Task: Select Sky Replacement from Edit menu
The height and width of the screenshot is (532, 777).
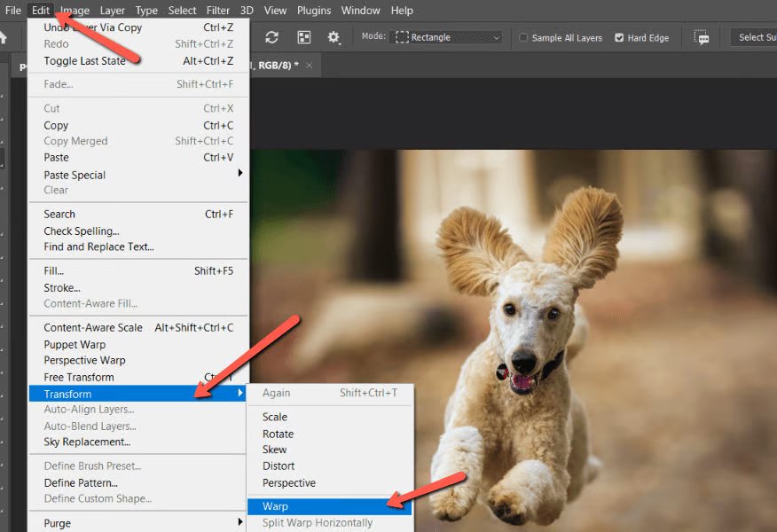Action: (87, 442)
